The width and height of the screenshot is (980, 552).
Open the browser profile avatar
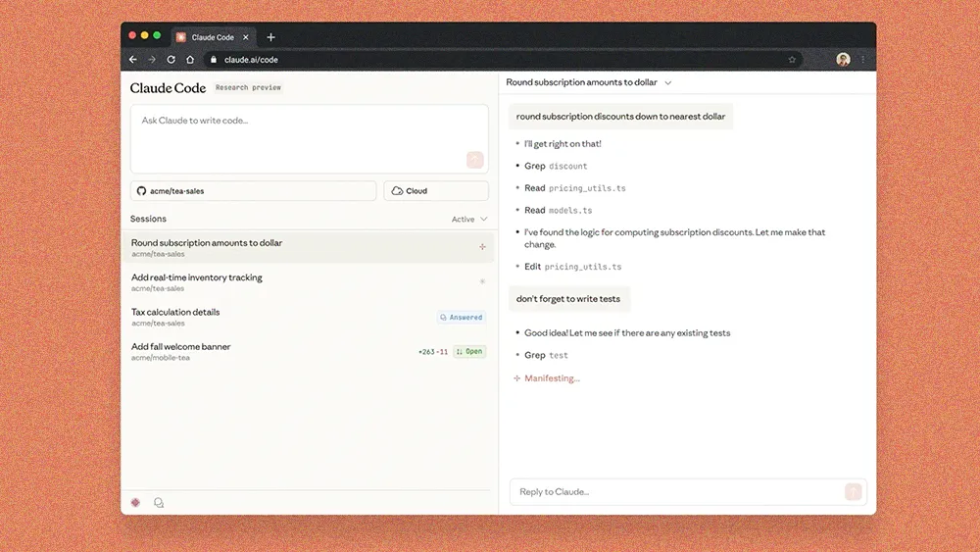[843, 60]
